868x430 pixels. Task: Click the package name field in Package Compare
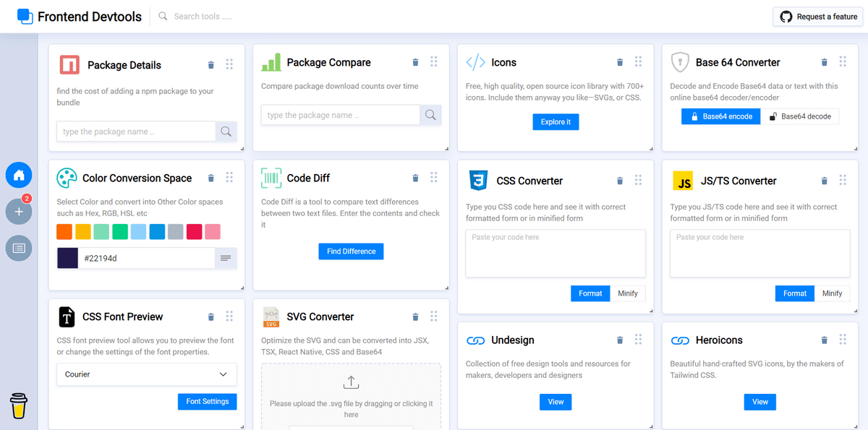pos(341,115)
